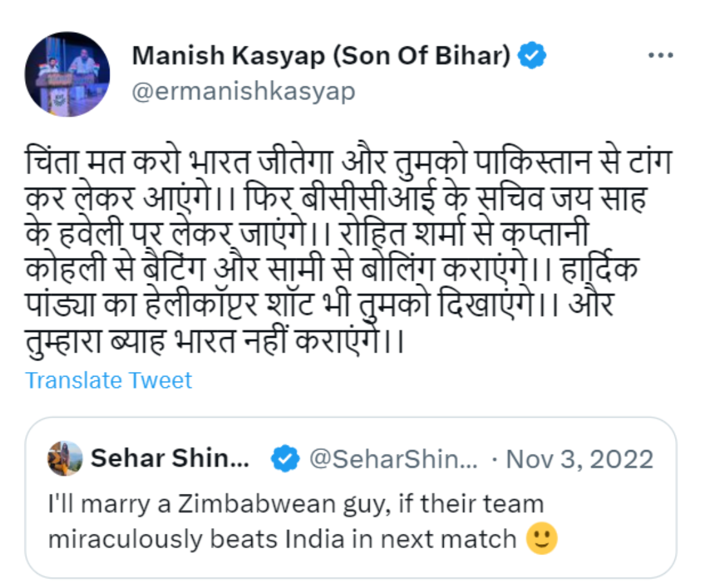
Task: Open the @SeharShin... handle
Action: point(393,459)
